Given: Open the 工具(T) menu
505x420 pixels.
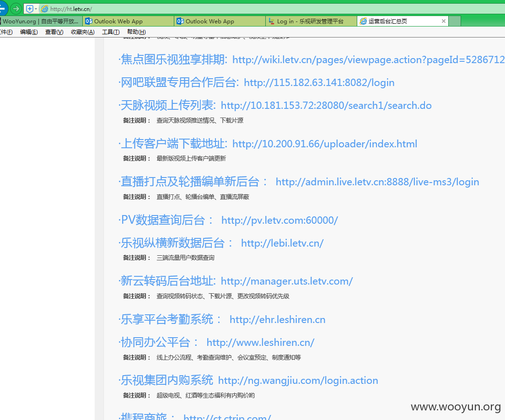Looking at the screenshot, I should [x=111, y=32].
